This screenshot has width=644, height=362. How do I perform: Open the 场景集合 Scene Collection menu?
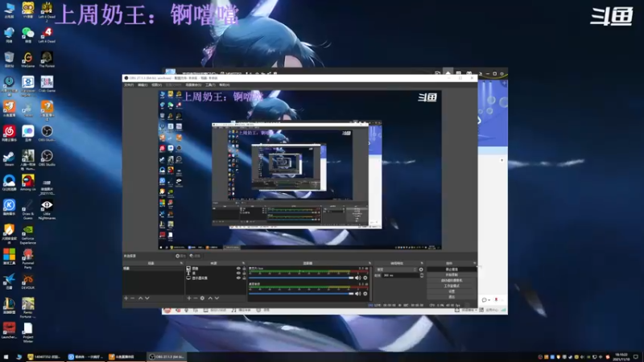193,85
